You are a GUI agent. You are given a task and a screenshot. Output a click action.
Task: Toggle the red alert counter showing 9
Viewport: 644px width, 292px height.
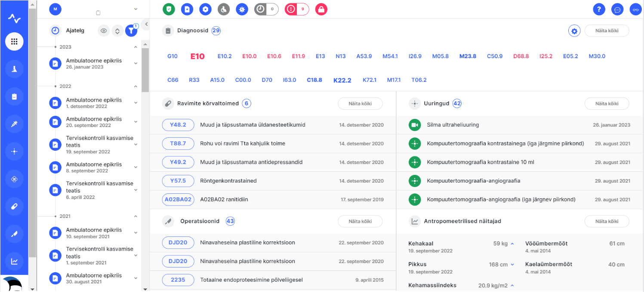(297, 9)
